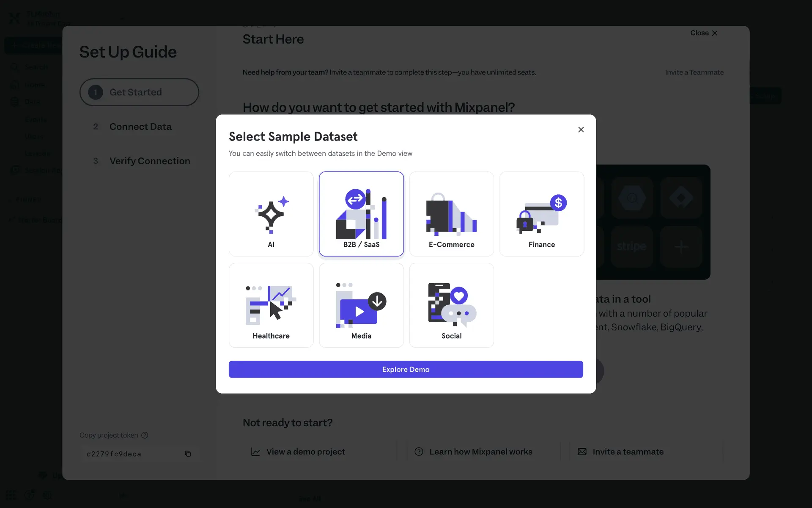Pick the E-Commerce dataset card
This screenshot has height=508, width=812.
click(451, 214)
